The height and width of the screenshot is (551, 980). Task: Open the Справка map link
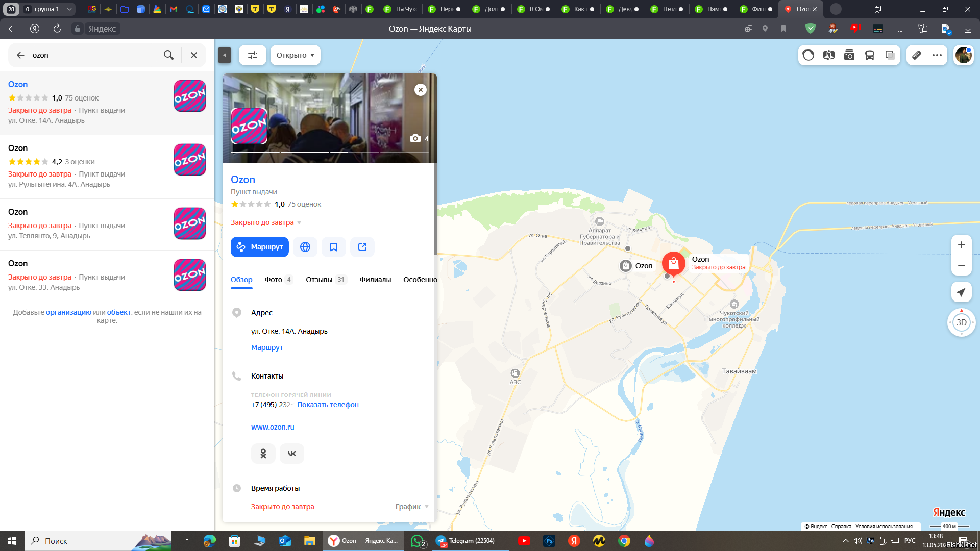click(841, 527)
